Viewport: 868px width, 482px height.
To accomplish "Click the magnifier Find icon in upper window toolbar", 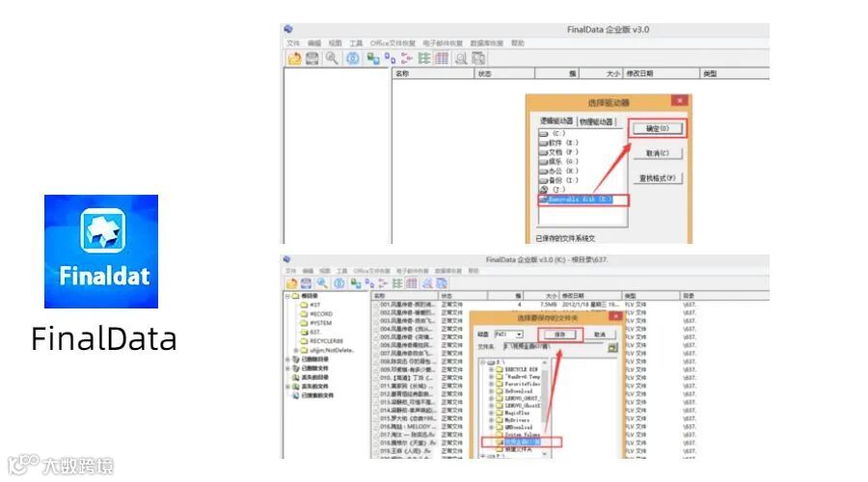I will pyautogui.click(x=332, y=58).
